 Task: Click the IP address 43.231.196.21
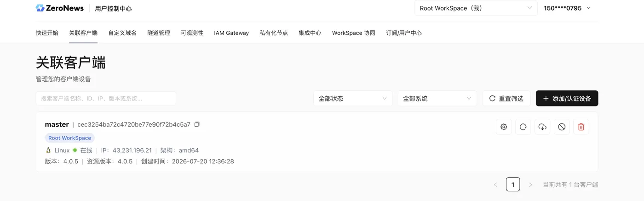(x=132, y=150)
